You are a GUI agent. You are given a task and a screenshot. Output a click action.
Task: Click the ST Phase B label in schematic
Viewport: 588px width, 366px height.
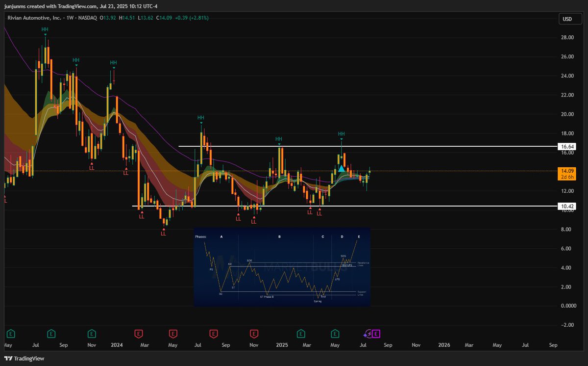267,297
